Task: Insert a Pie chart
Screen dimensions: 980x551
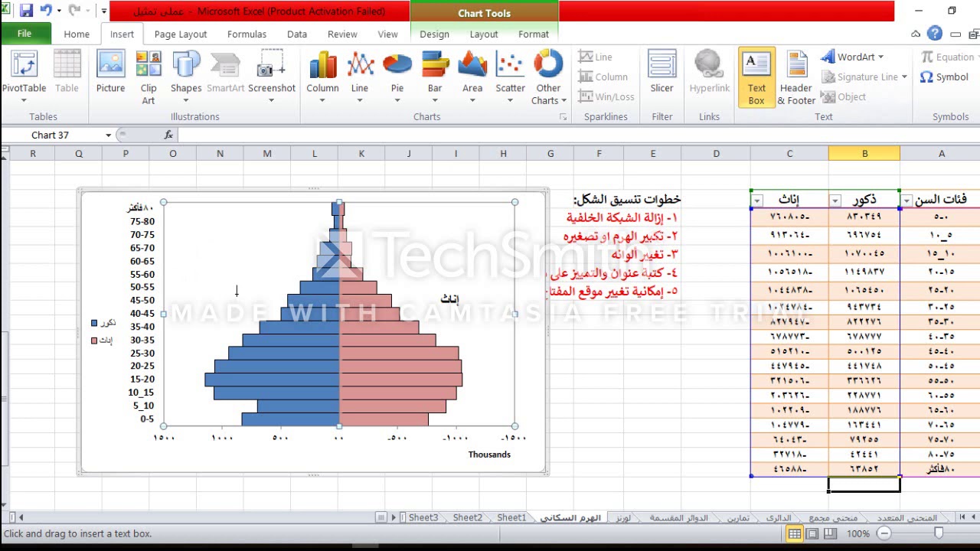Action: (x=397, y=77)
